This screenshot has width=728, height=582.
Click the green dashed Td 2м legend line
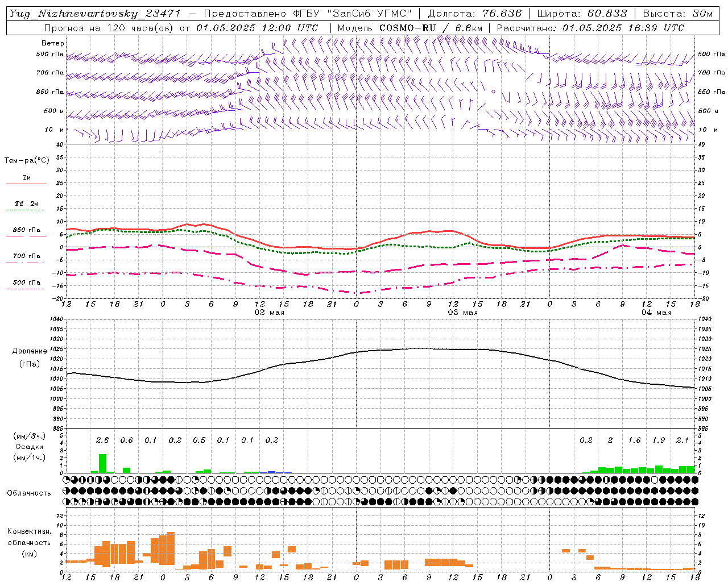pos(25,210)
